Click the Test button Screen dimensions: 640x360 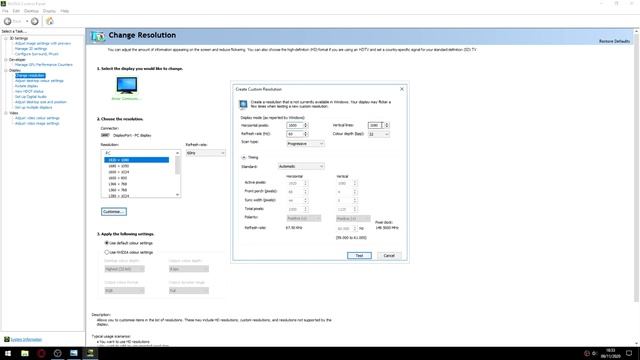click(359, 256)
